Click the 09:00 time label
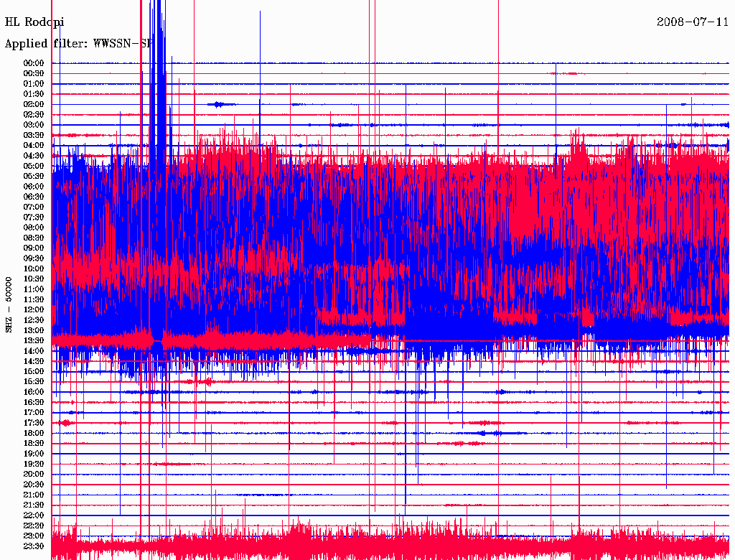Viewport: 735px width, 560px height. coord(34,248)
